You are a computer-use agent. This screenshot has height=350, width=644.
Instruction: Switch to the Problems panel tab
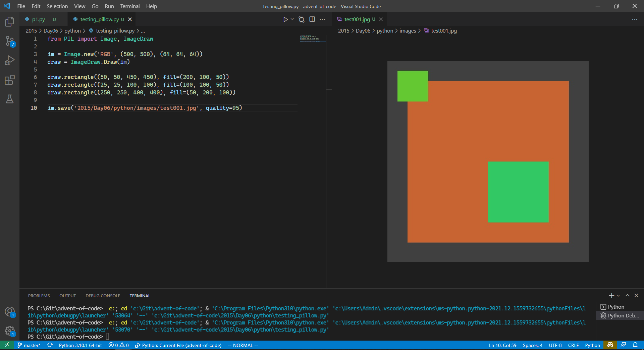click(39, 296)
